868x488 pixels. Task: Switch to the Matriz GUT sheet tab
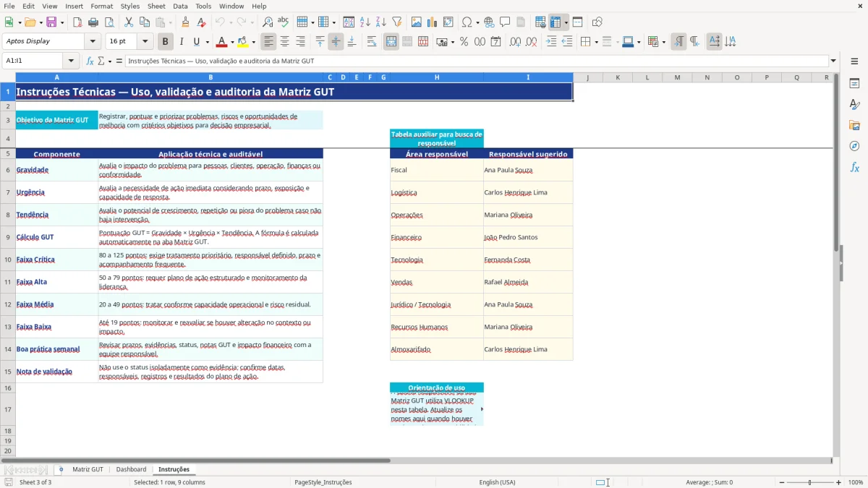click(x=88, y=469)
